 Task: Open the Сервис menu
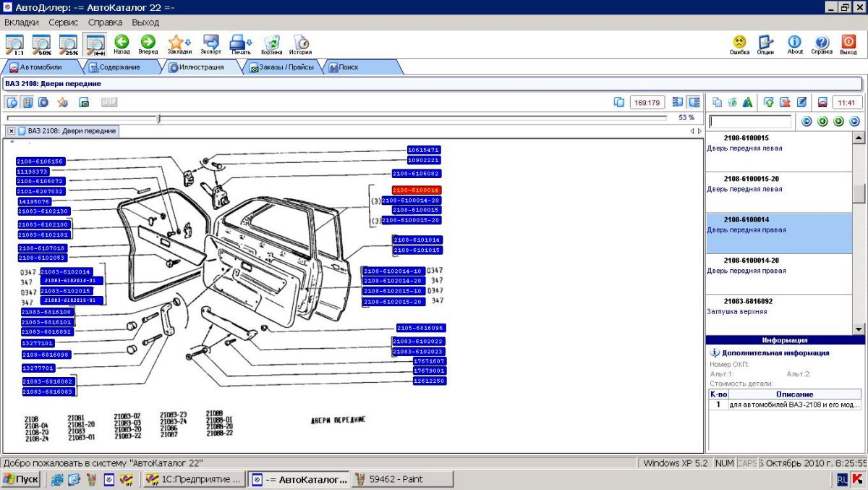pos(64,22)
